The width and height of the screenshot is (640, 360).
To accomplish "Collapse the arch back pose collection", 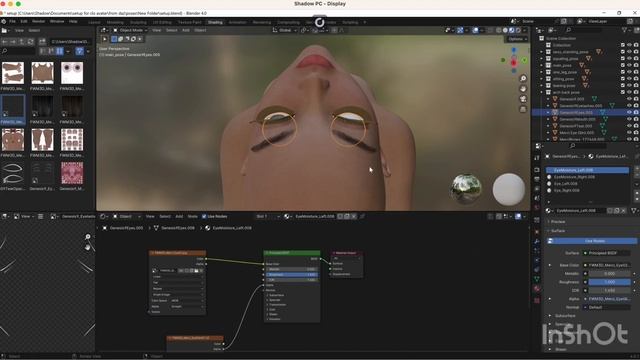I will tap(542, 92).
